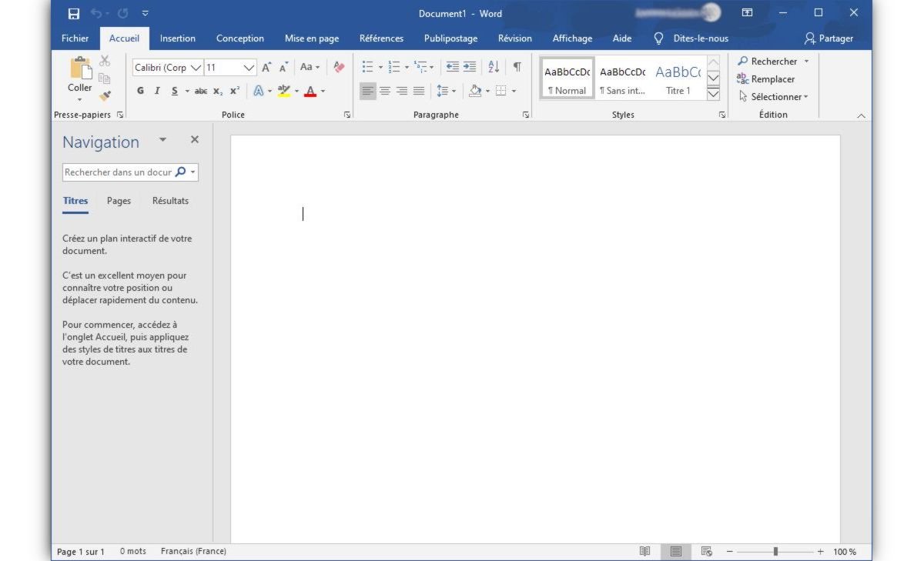The height and width of the screenshot is (561, 924).
Task: Click the Decrease indent icon
Action: pyautogui.click(x=453, y=67)
